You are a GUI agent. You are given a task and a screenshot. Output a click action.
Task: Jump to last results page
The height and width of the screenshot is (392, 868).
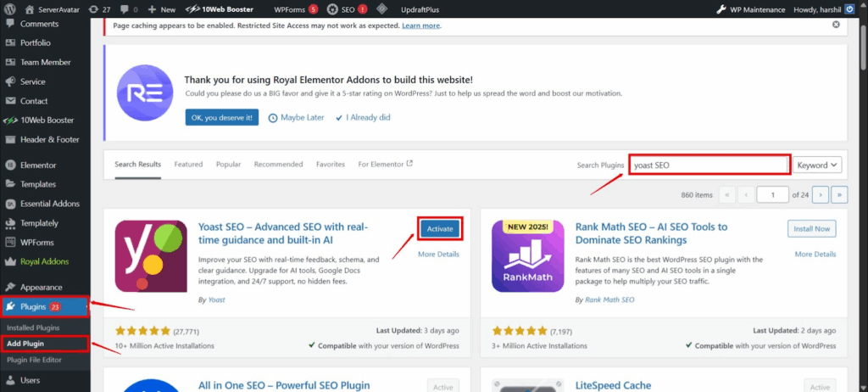pyautogui.click(x=839, y=194)
